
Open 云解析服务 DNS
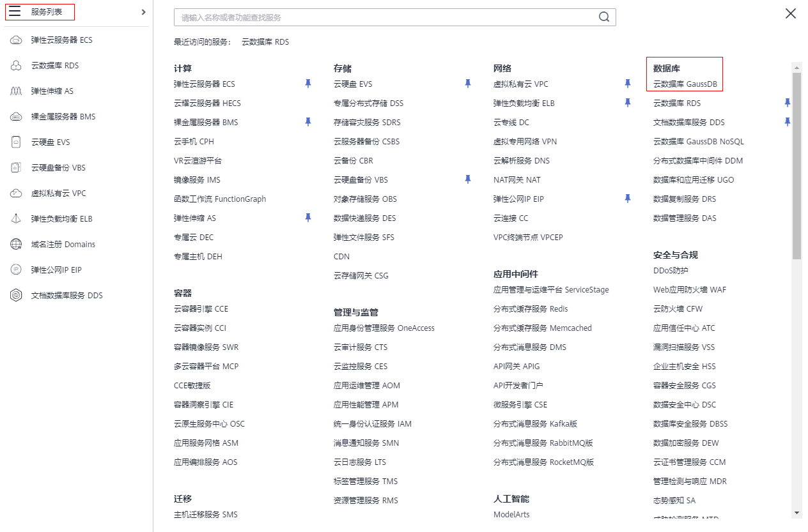click(522, 160)
